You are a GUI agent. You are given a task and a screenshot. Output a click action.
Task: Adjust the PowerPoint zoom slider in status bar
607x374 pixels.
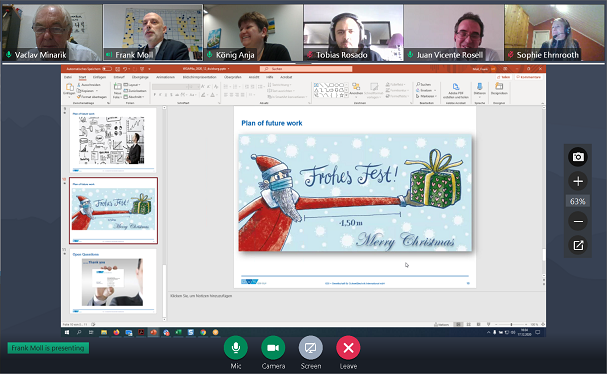pyautogui.click(x=511, y=324)
